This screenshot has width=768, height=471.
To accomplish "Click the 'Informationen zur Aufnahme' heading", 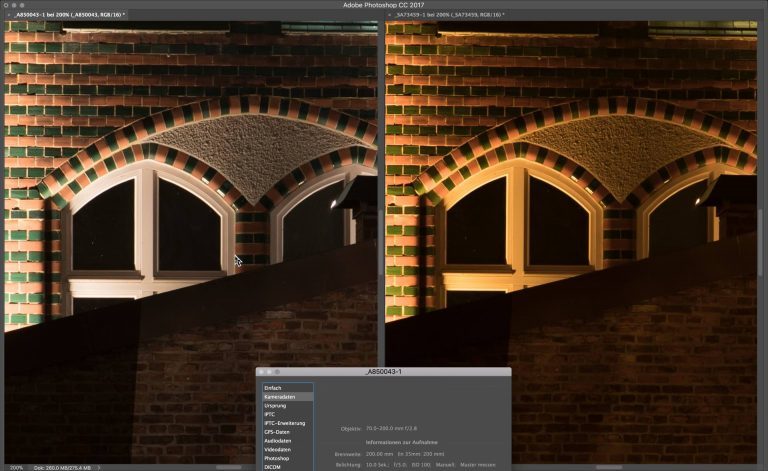I will (402, 442).
